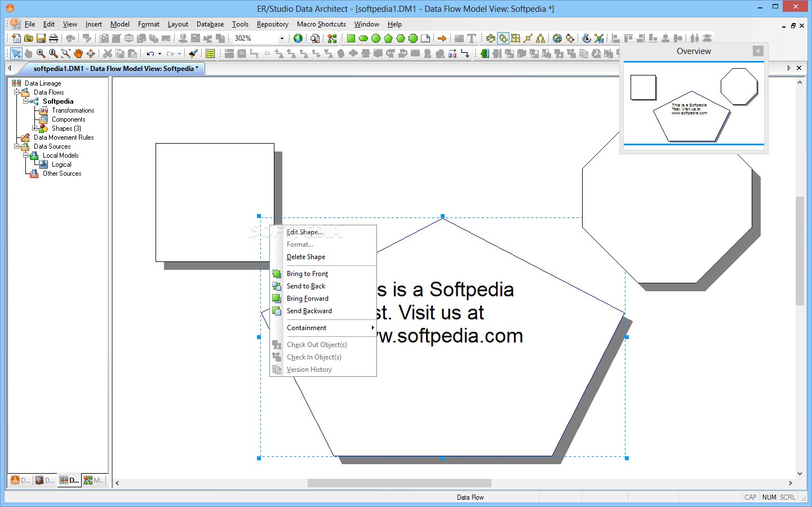This screenshot has height=507, width=812.
Task: Click the vertical scrollbar thumb
Action: pyautogui.click(x=800, y=251)
